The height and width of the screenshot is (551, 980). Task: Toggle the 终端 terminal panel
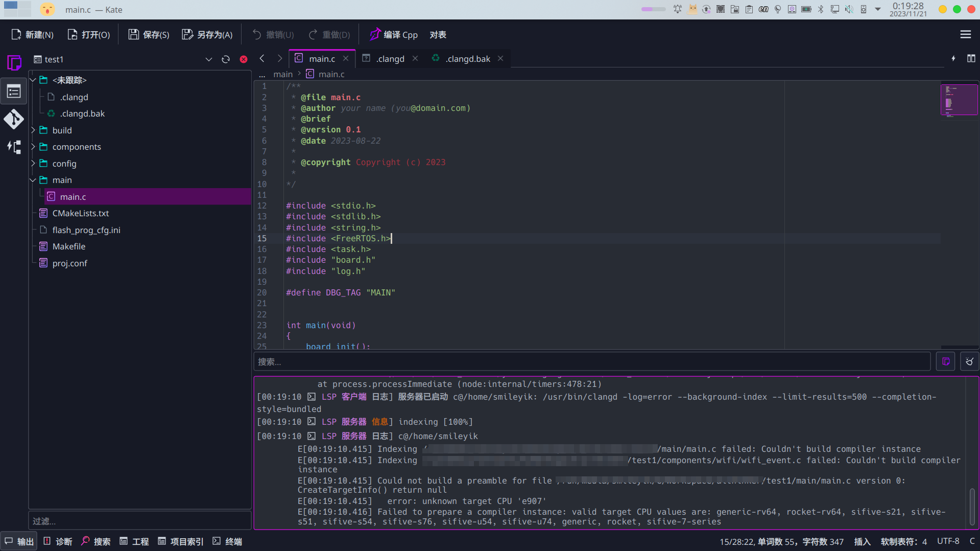(x=228, y=542)
